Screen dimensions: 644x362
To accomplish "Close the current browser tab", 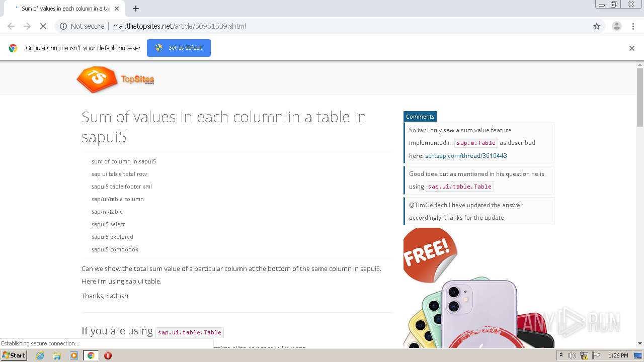I will point(117,9).
